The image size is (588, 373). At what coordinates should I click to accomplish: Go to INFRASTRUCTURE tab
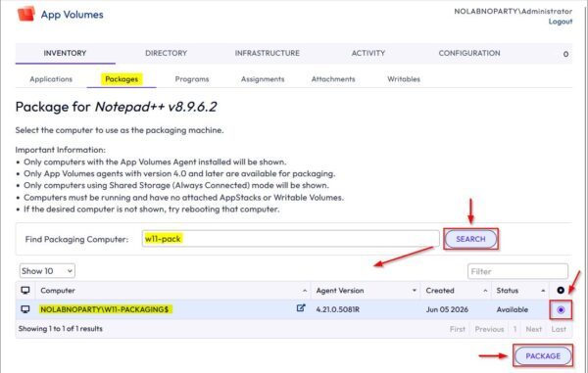[x=267, y=53]
